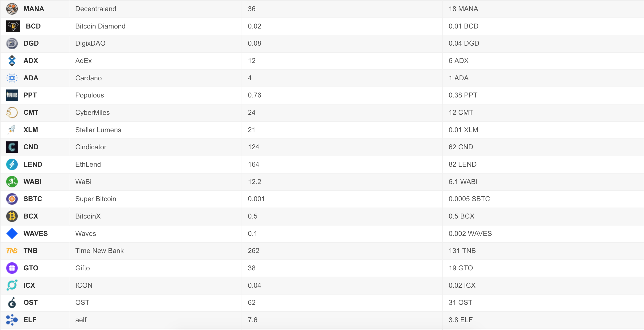Click the CyberMiles CMT coin icon

pyautogui.click(x=12, y=113)
